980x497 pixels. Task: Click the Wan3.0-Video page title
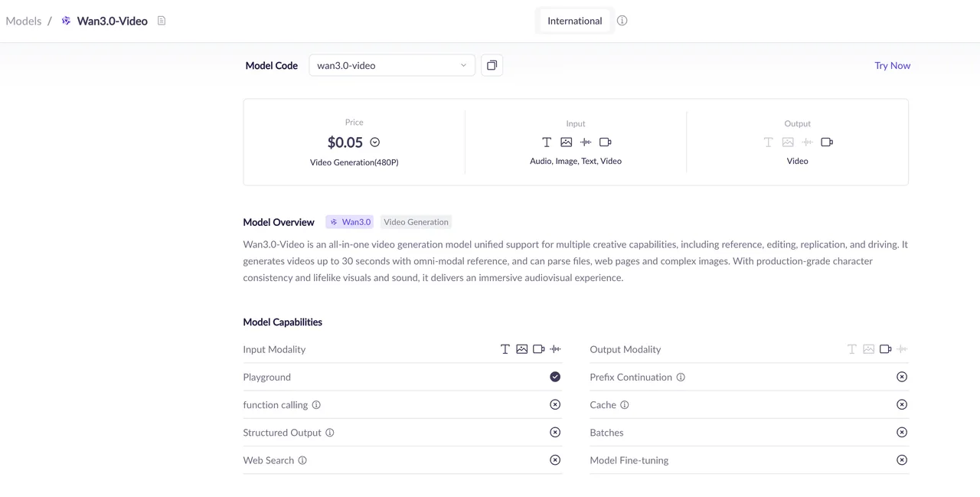pyautogui.click(x=113, y=21)
